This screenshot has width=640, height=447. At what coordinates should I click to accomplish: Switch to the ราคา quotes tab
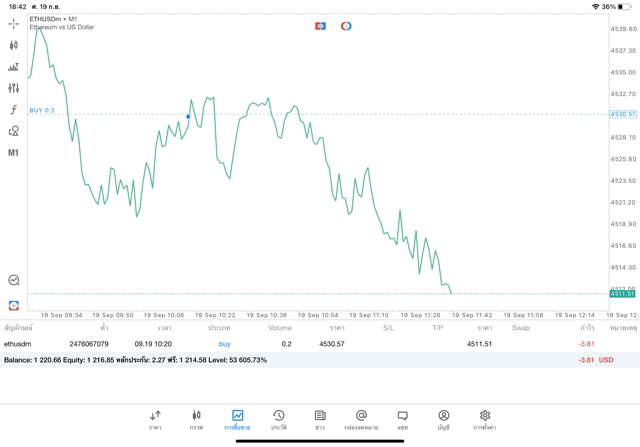155,419
